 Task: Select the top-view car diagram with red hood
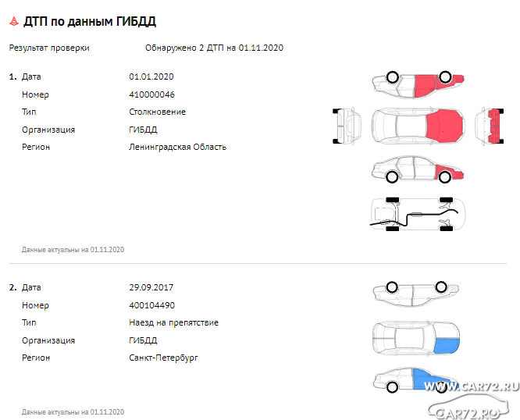[x=418, y=126]
